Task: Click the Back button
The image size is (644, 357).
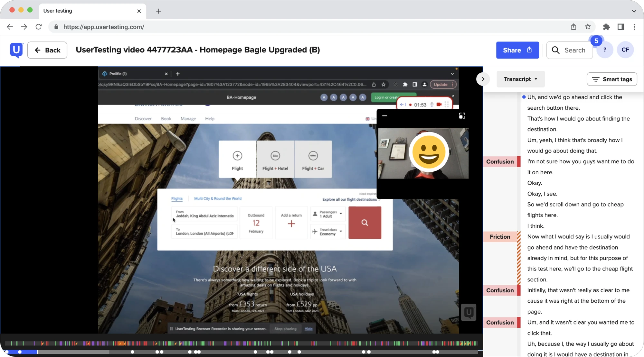Action: click(47, 50)
